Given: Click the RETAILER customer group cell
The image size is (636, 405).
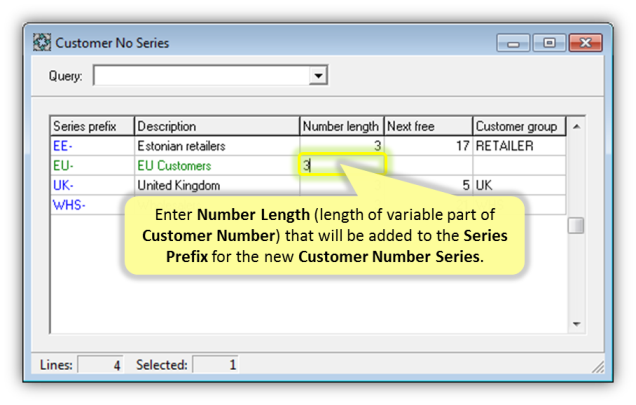Looking at the screenshot, I should 519,146.
